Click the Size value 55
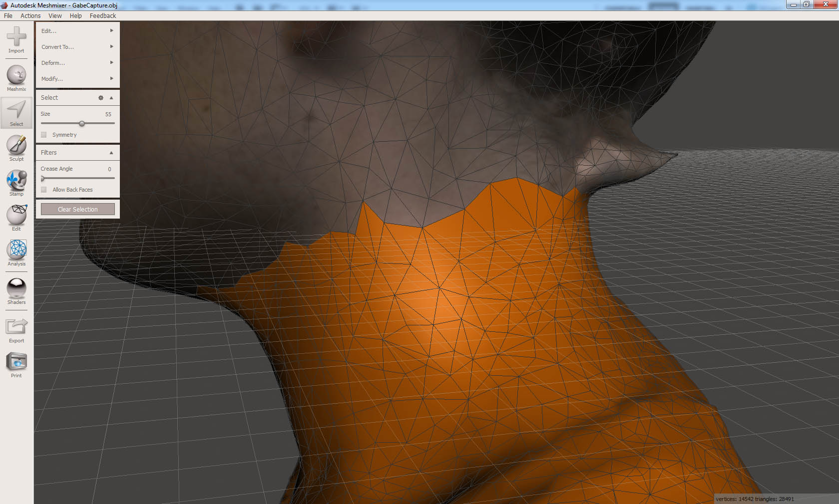Image resolution: width=839 pixels, height=504 pixels. pos(108,114)
